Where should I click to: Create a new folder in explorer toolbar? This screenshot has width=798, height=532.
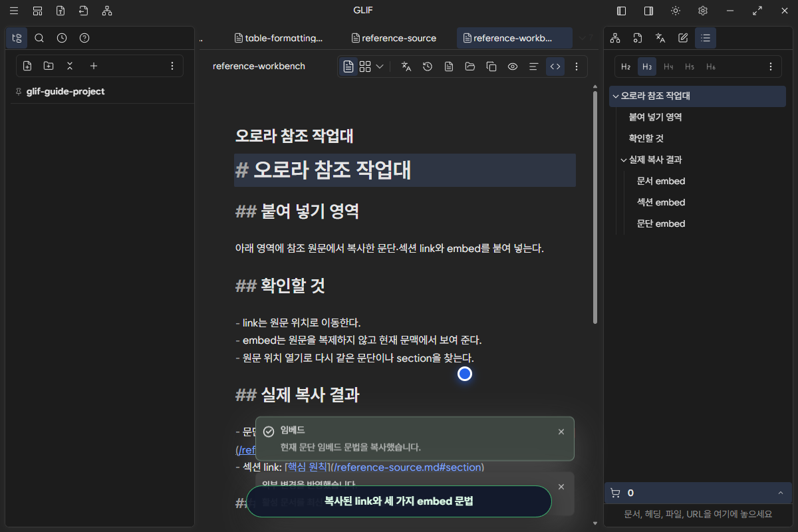pyautogui.click(x=49, y=66)
